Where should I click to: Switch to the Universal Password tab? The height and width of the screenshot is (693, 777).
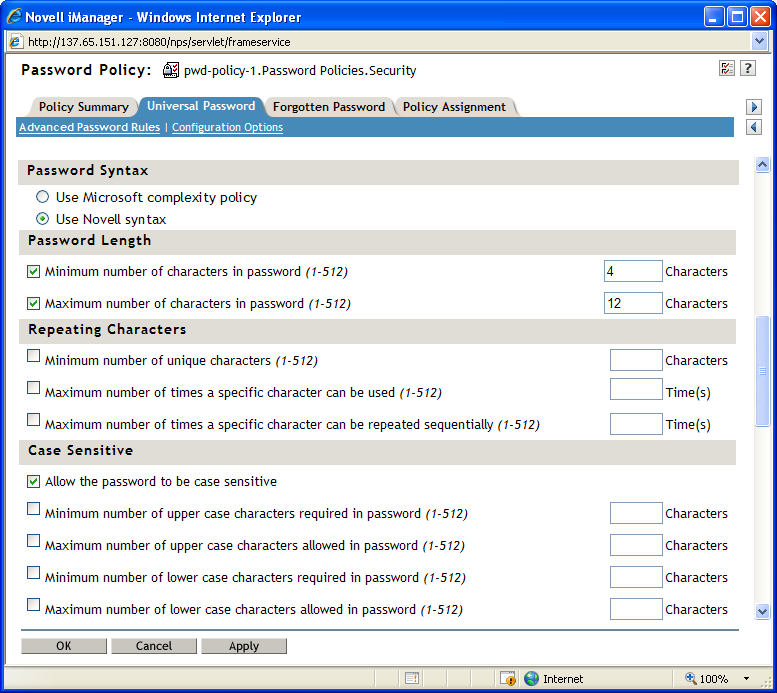(201, 106)
